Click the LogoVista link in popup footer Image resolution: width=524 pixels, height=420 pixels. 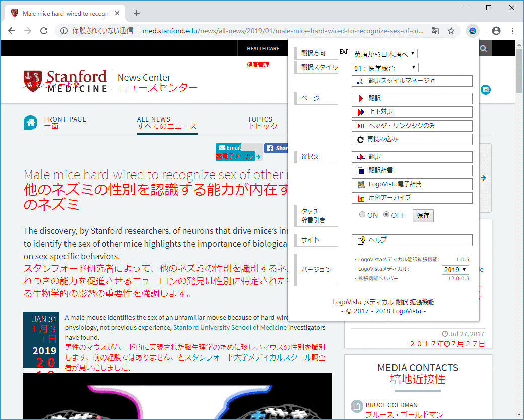[407, 311]
